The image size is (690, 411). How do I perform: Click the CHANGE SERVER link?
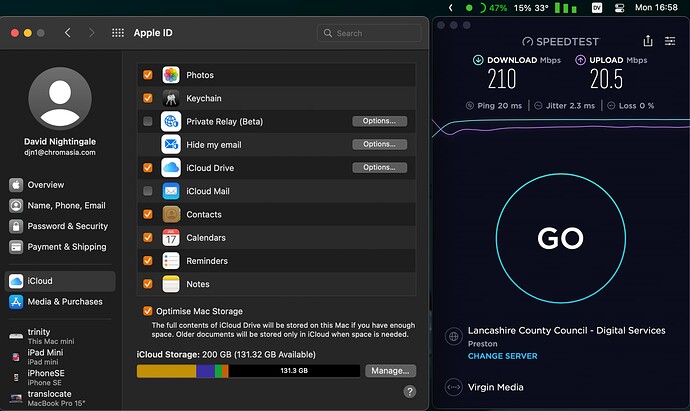(503, 356)
